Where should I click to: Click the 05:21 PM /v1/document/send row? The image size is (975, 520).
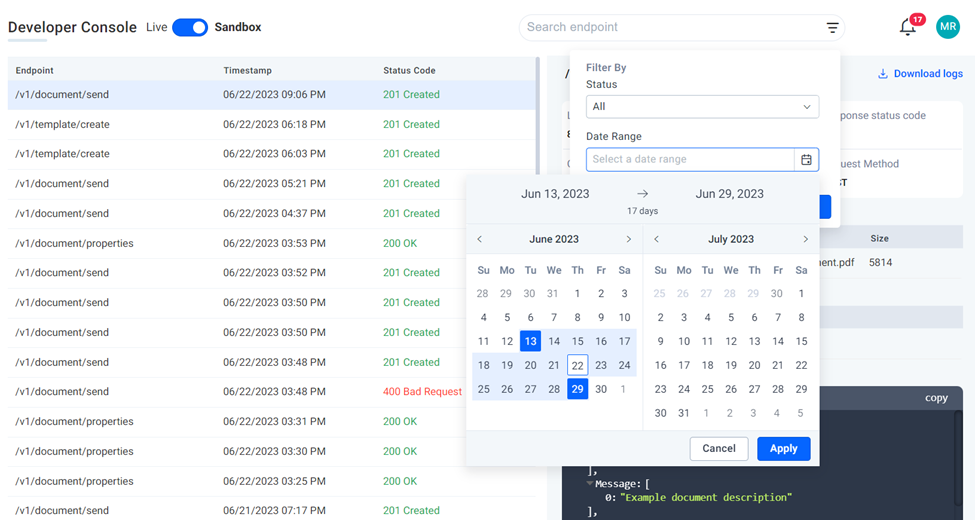point(236,183)
